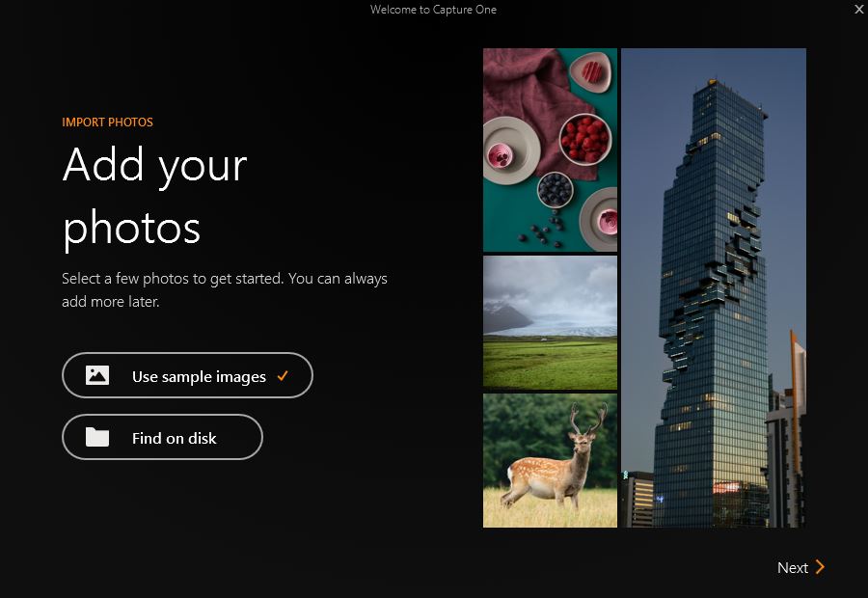Click the deer's antlers in the photo
Viewport: 868px width, 598px height.
587,419
